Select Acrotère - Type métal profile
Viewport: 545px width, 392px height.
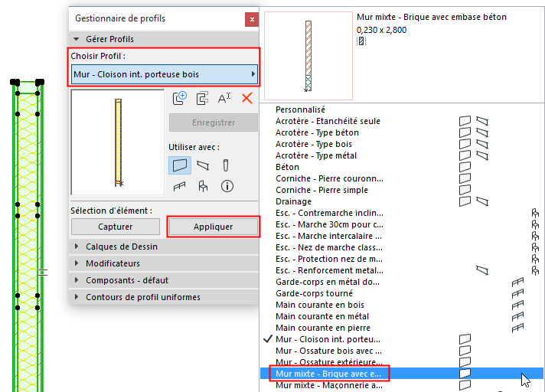[x=402, y=155]
